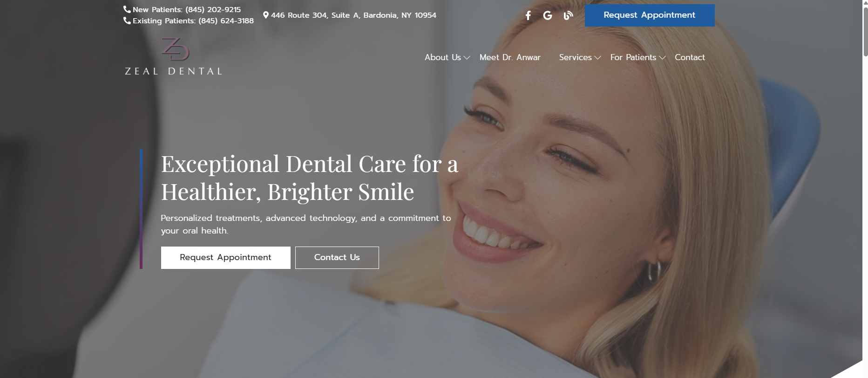Call new patients number (845) 202-9215
This screenshot has width=868, height=378.
213,9
